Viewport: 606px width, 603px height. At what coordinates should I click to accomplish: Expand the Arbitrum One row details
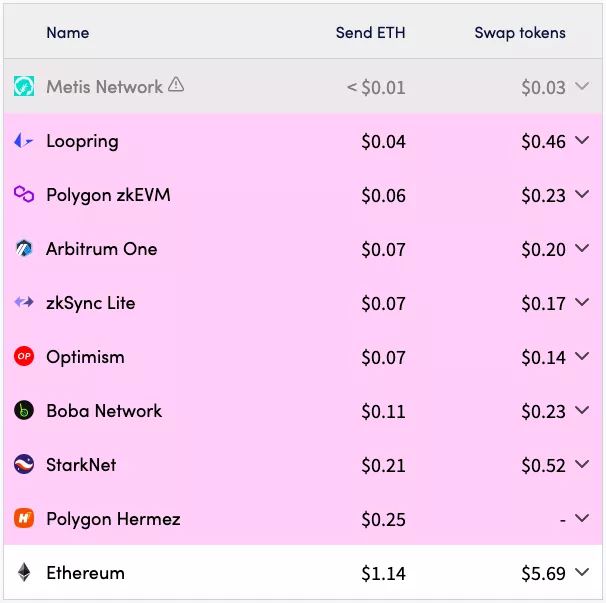point(583,249)
